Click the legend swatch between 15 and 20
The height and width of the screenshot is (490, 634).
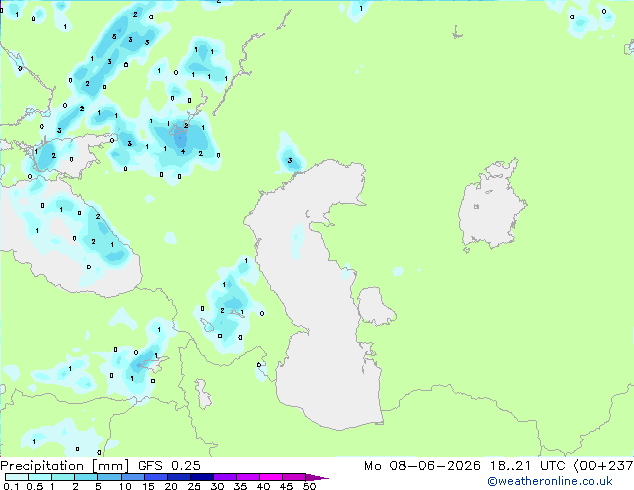(x=155, y=477)
